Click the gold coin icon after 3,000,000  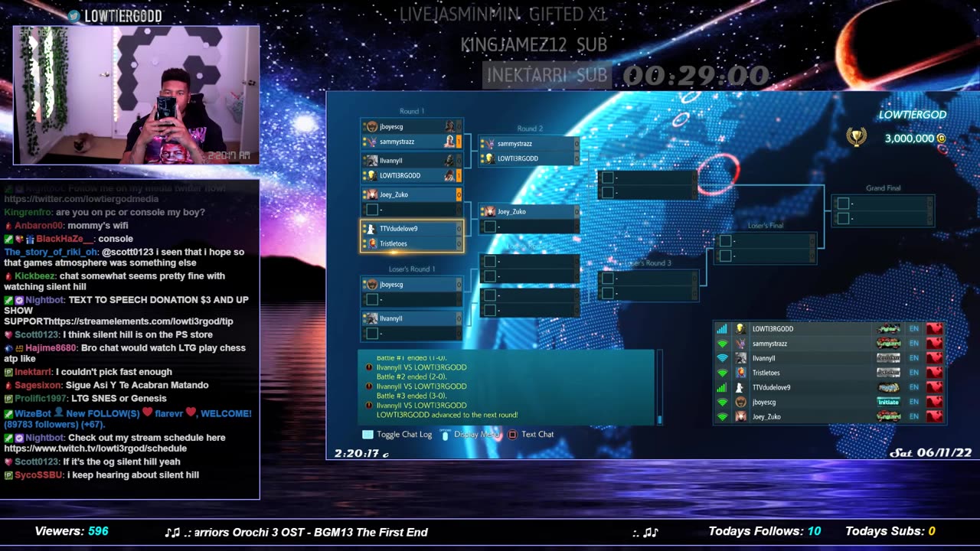click(941, 139)
